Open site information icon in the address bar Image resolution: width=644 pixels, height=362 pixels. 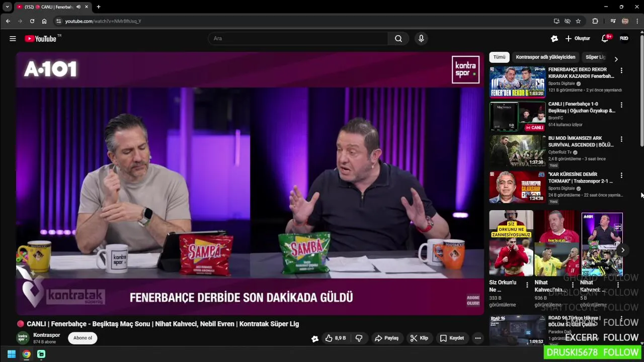[x=58, y=21]
